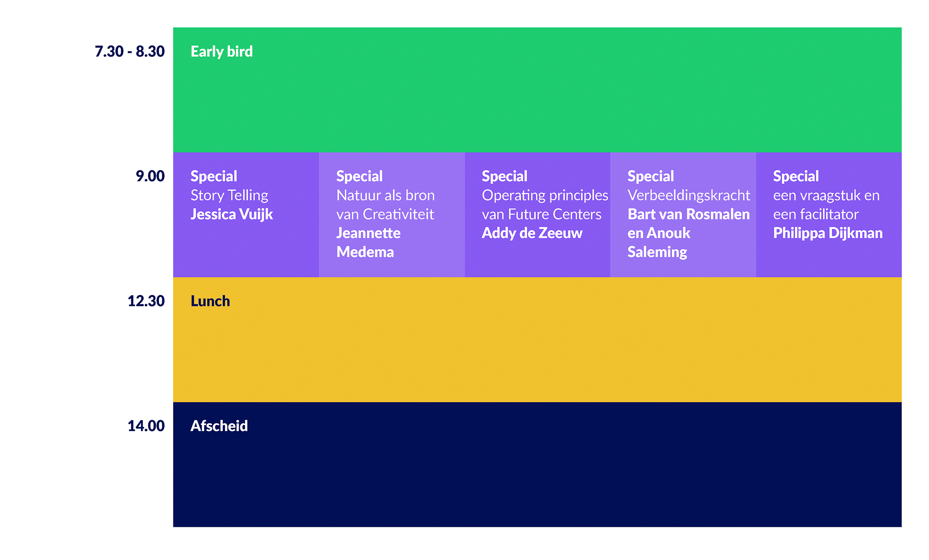Click the Early bird session title

[221, 52]
